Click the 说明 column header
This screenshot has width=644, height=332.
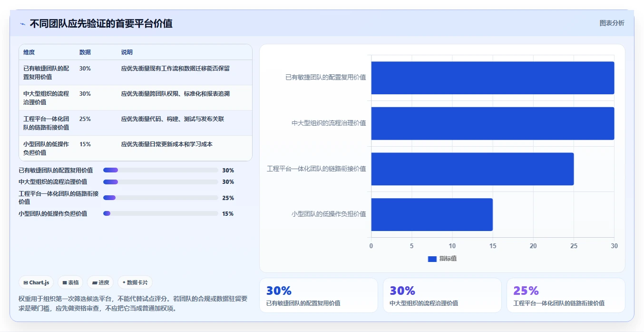click(127, 52)
